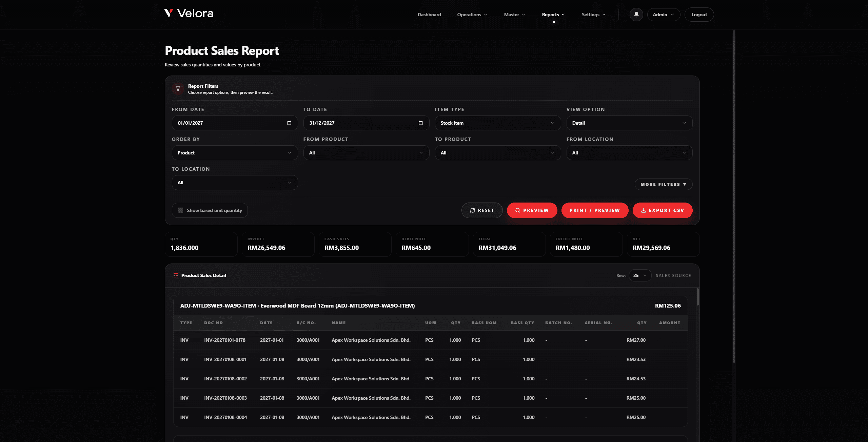The width and height of the screenshot is (868, 442).
Task: Open the Order By dropdown
Action: 235,153
